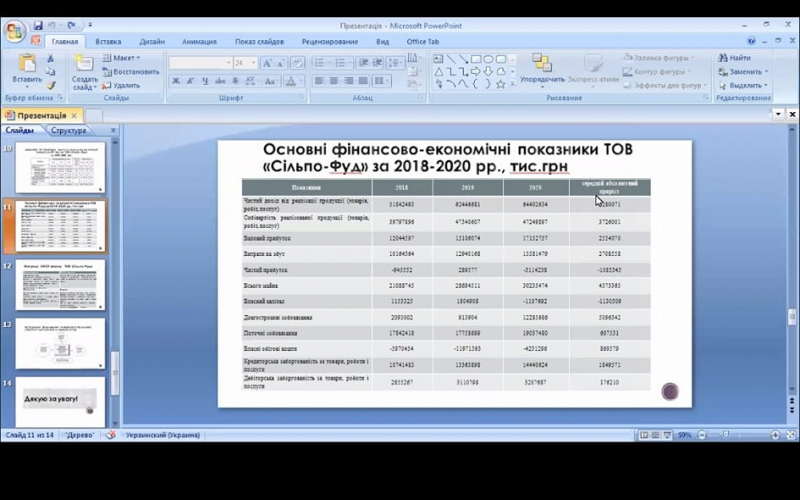
Task: Insert a text box from shapes gallery
Action: coord(438,59)
